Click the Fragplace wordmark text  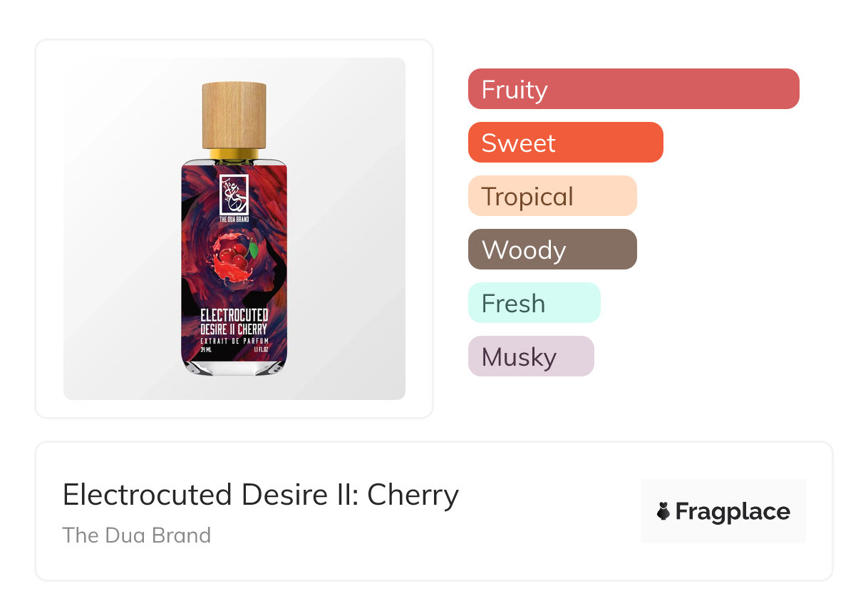[733, 511]
